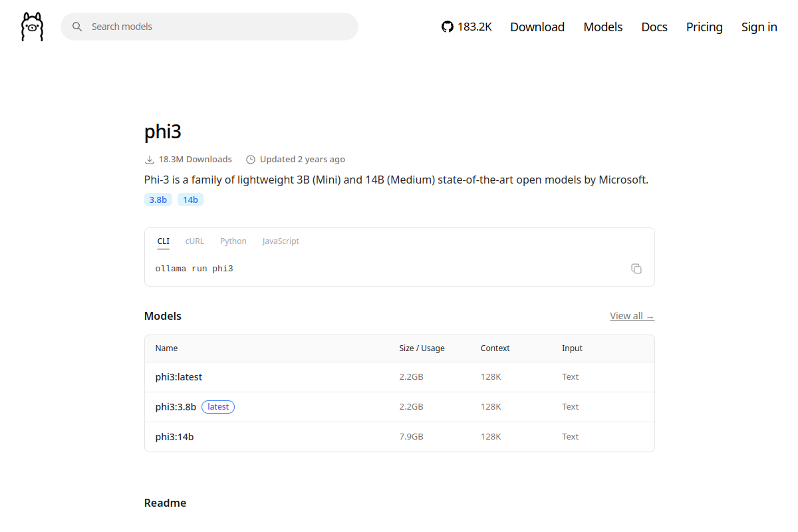The image size is (798, 532).
Task: Switch to the cURL tab
Action: 195,241
